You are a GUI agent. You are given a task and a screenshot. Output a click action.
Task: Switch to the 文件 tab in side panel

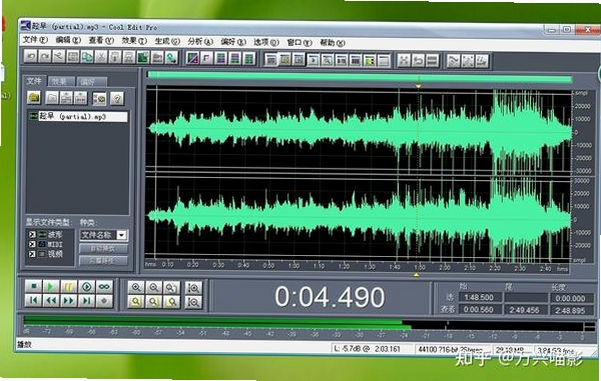click(34, 81)
